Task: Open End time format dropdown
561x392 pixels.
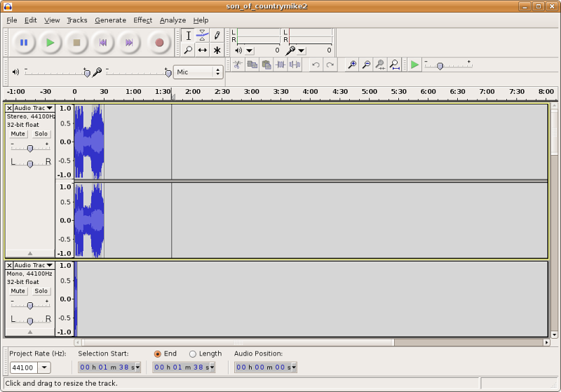Action: point(212,367)
